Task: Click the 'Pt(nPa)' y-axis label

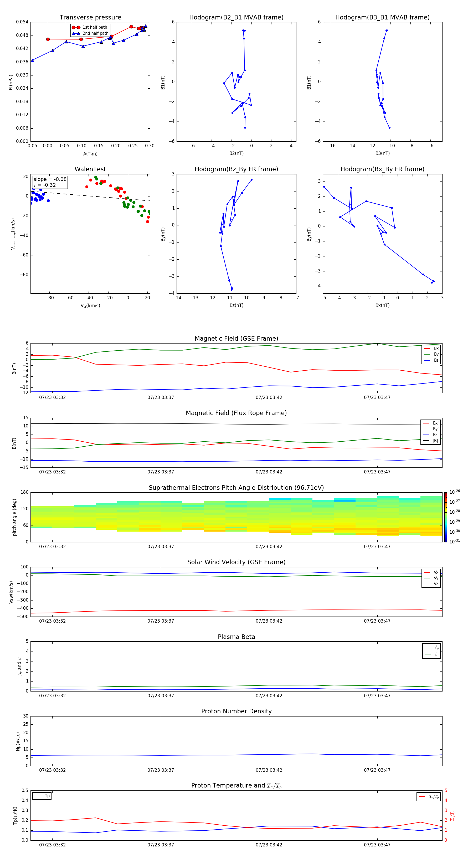Action: (11, 82)
